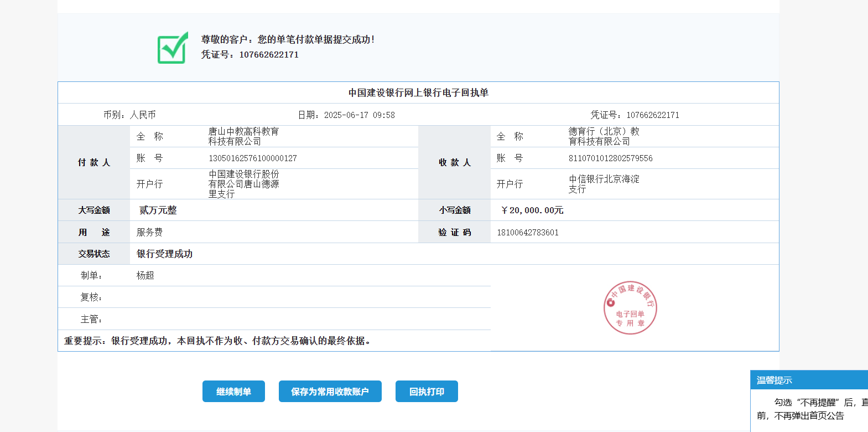Click payee bank 中信银行北京海淀支行

(604, 184)
